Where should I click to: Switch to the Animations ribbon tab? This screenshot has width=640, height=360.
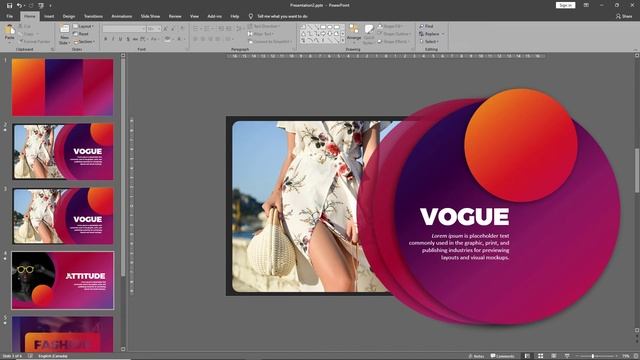pyautogui.click(x=122, y=16)
